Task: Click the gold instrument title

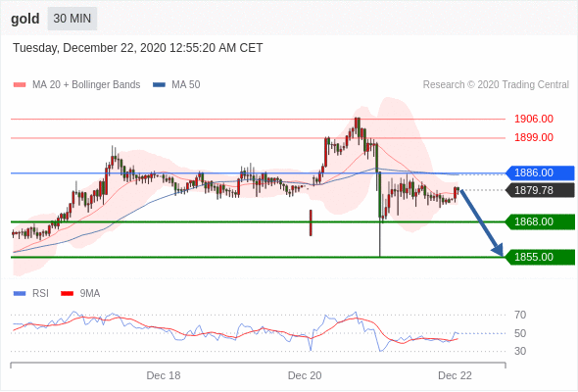Action: [25, 19]
